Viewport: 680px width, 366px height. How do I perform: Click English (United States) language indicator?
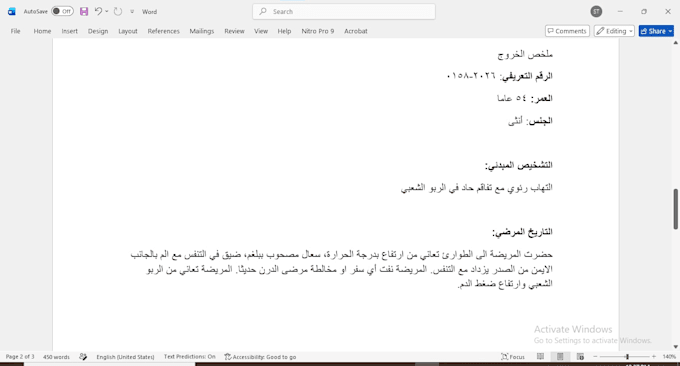[x=125, y=357]
